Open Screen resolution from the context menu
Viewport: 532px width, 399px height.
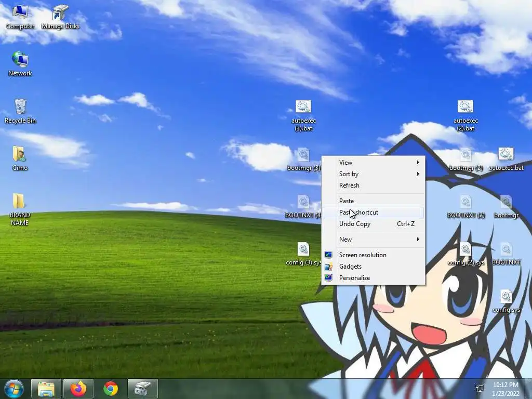tap(373, 255)
